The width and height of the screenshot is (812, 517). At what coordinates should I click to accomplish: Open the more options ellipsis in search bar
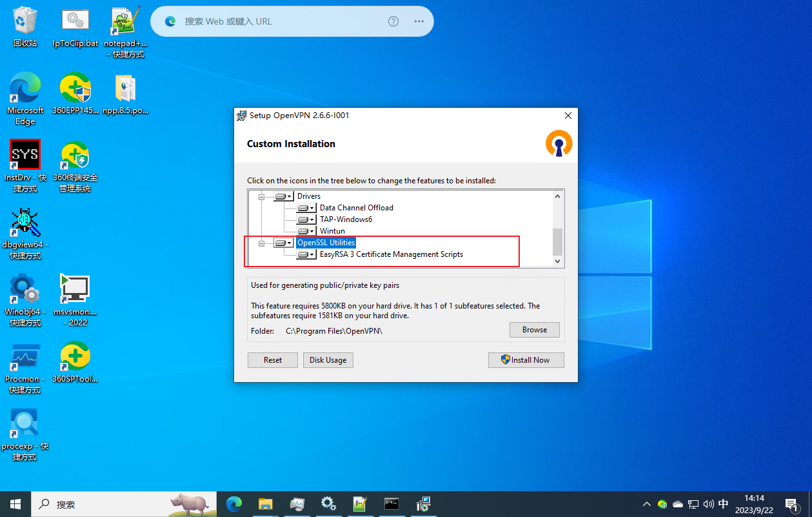419,21
